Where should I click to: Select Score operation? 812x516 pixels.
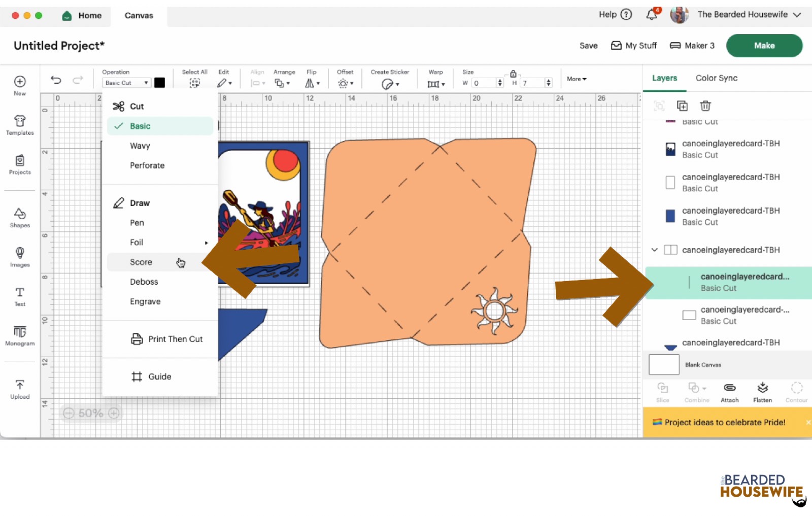pos(160,262)
